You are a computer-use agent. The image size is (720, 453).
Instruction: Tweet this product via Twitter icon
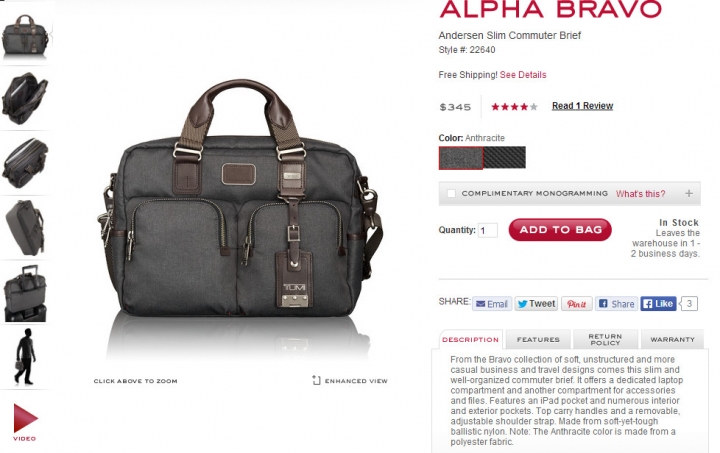point(536,304)
